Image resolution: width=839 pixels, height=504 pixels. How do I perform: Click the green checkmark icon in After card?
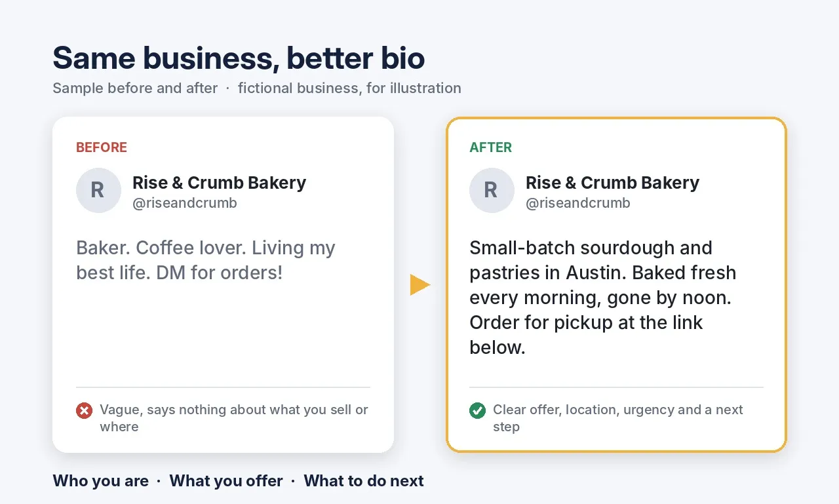477,411
